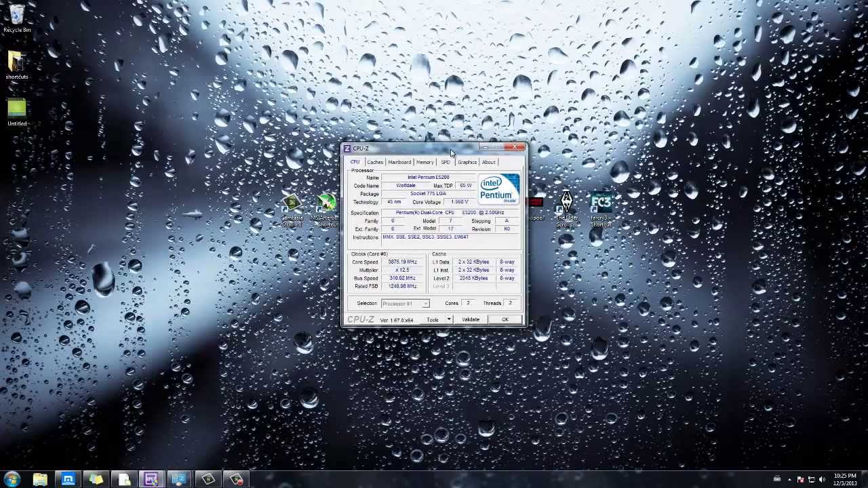Open the Windows Start menu
The width and height of the screenshot is (868, 488).
point(12,480)
